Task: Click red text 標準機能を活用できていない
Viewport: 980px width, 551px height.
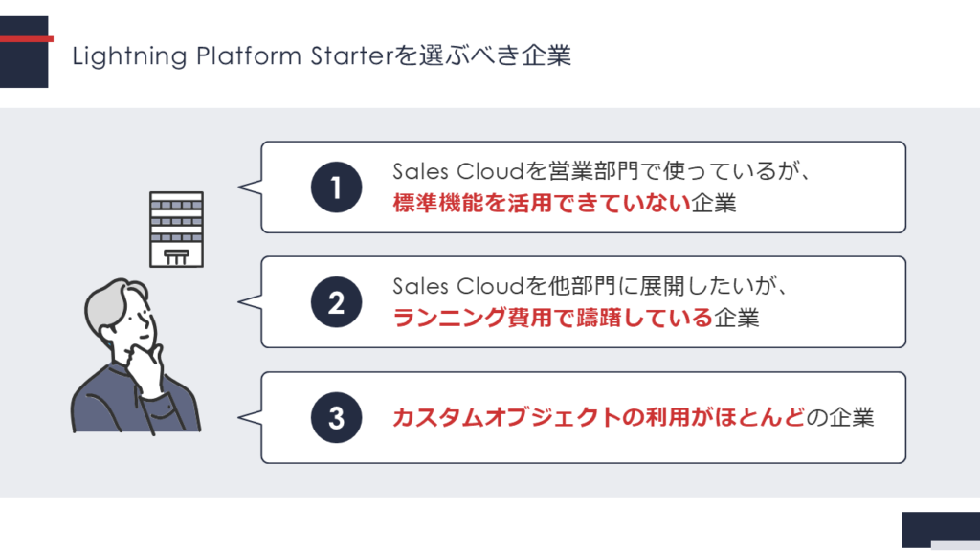Action: pos(542,203)
